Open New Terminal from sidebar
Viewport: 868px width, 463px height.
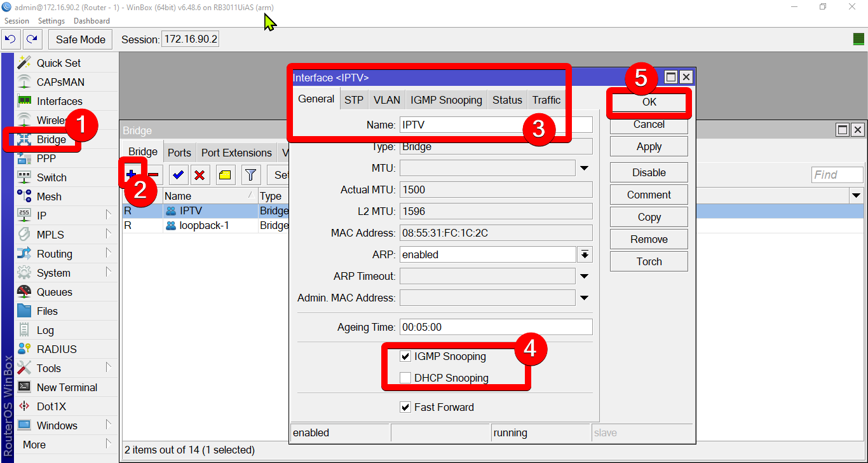(x=67, y=387)
